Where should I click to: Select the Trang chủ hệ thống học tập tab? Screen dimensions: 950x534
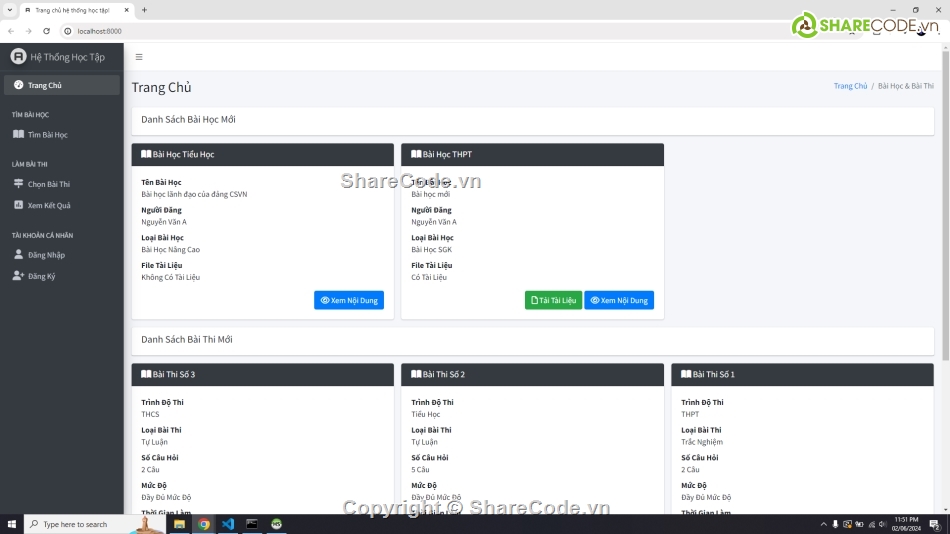pos(76,10)
